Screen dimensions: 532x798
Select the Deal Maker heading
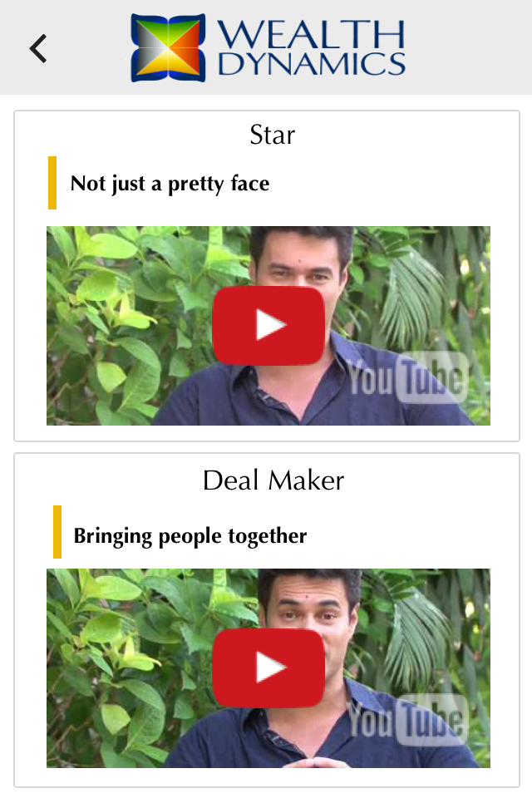click(x=273, y=480)
